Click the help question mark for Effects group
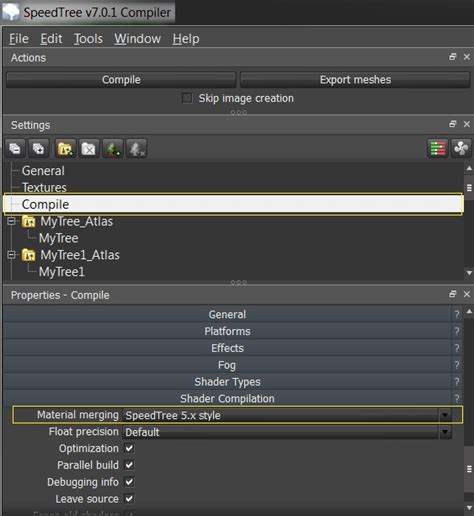This screenshot has height=516, width=474. tap(457, 348)
